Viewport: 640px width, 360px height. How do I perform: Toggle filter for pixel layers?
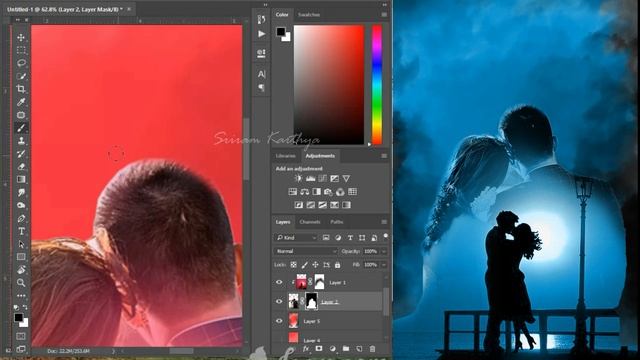pyautogui.click(x=326, y=238)
